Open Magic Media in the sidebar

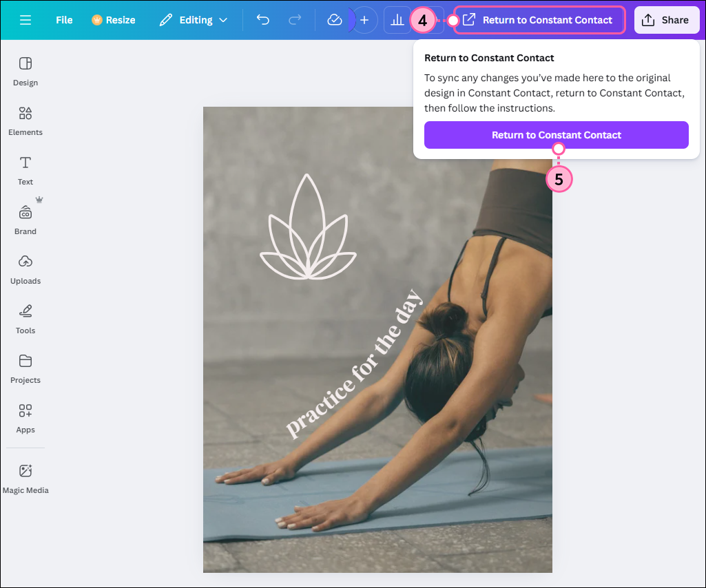point(25,478)
